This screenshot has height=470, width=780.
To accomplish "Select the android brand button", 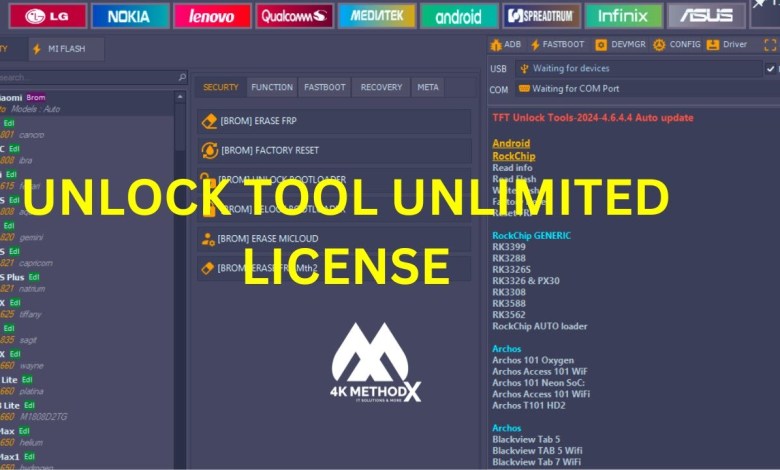I will coord(459,16).
